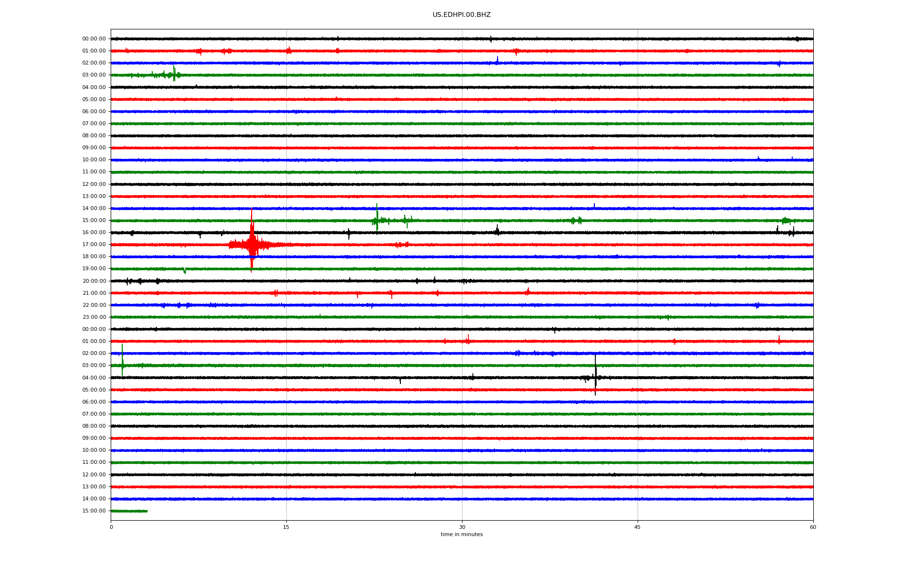Screen dimensions: 924x578
Task: Click the x-axis tick label 15
Action: (286, 527)
